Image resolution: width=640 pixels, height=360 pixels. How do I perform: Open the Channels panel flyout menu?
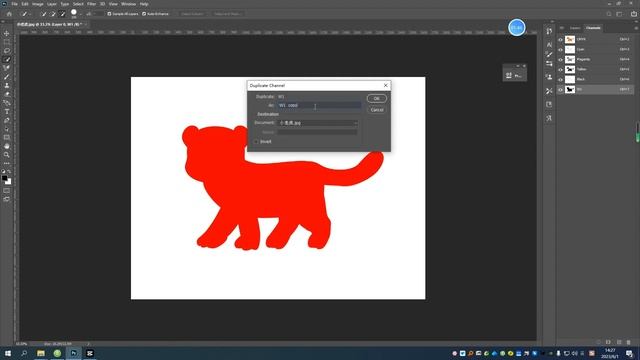pyautogui.click(x=636, y=28)
